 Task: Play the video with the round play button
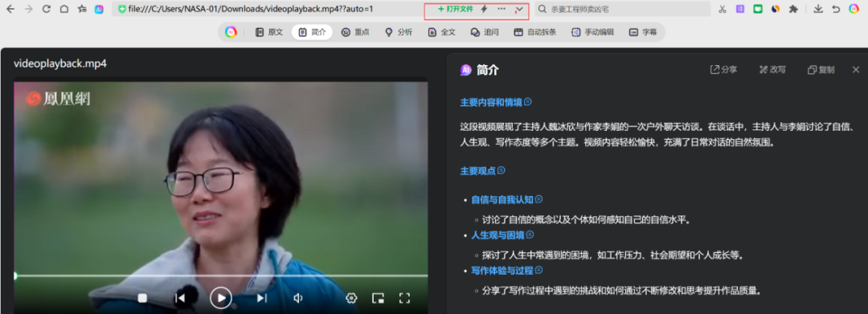point(221,299)
